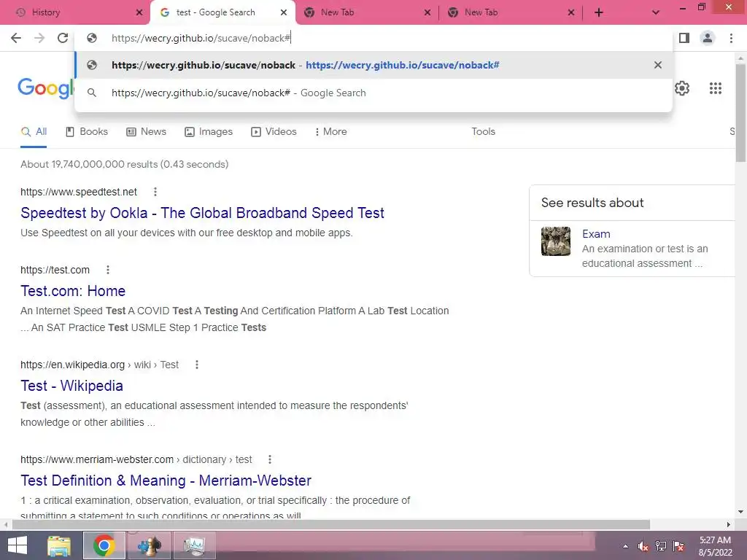Open Test.com: Home result link

[x=73, y=291]
